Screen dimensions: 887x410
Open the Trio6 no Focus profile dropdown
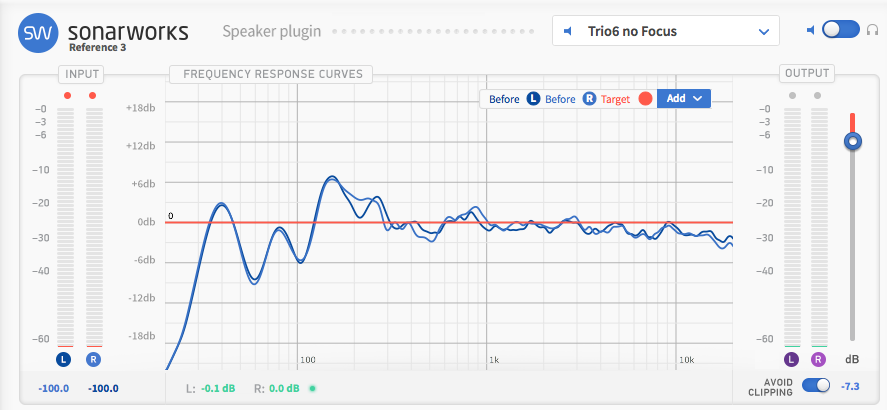click(665, 31)
